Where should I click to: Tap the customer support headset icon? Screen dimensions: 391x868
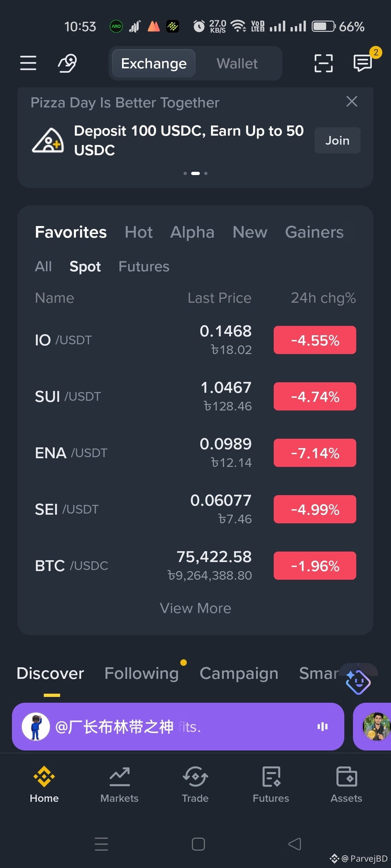67,63
